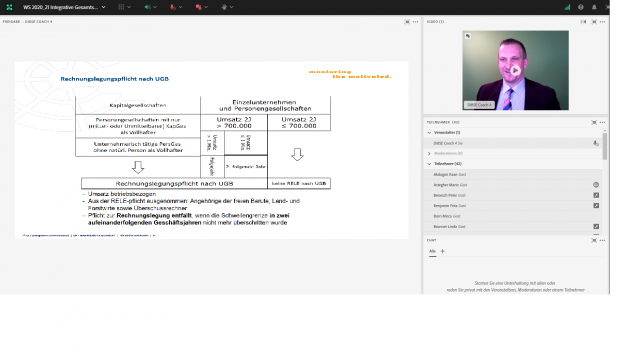Screen dimensions: 640x360
Task: Expand the Moderatoren group
Action: 429,153
